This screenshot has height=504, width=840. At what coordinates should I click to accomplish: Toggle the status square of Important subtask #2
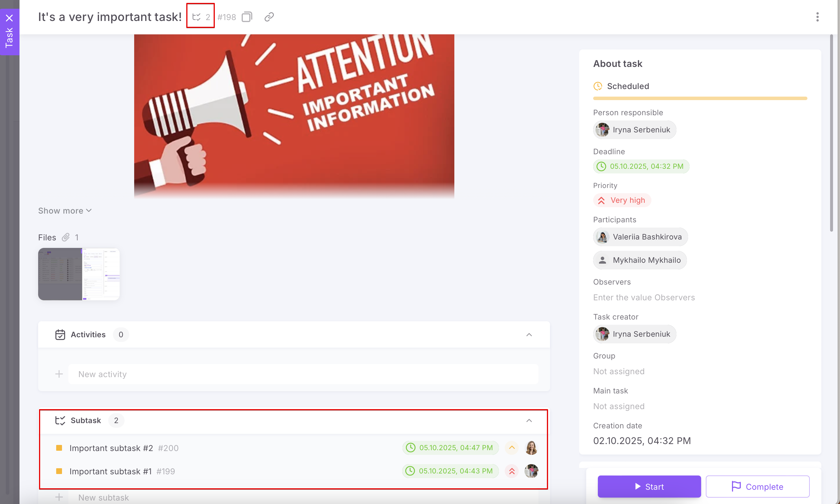click(59, 448)
